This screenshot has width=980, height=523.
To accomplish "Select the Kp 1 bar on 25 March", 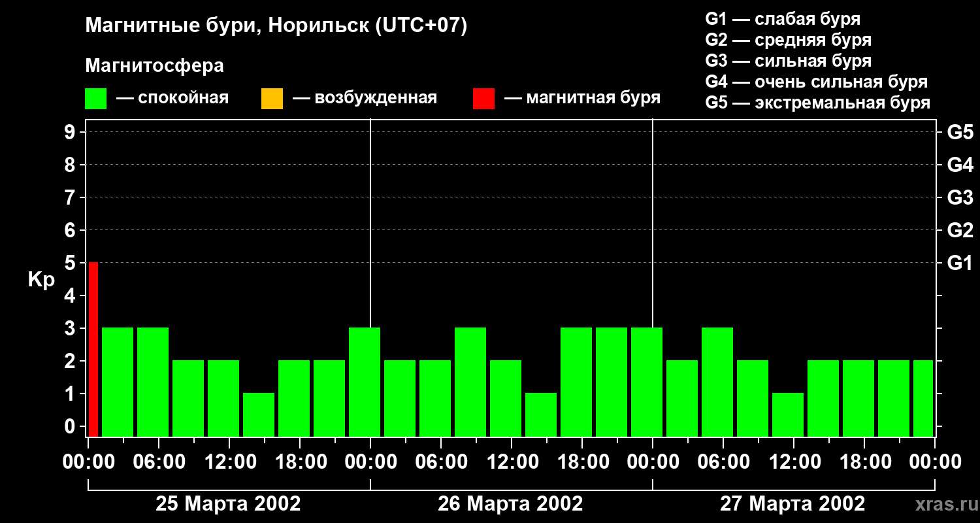I will tap(259, 414).
